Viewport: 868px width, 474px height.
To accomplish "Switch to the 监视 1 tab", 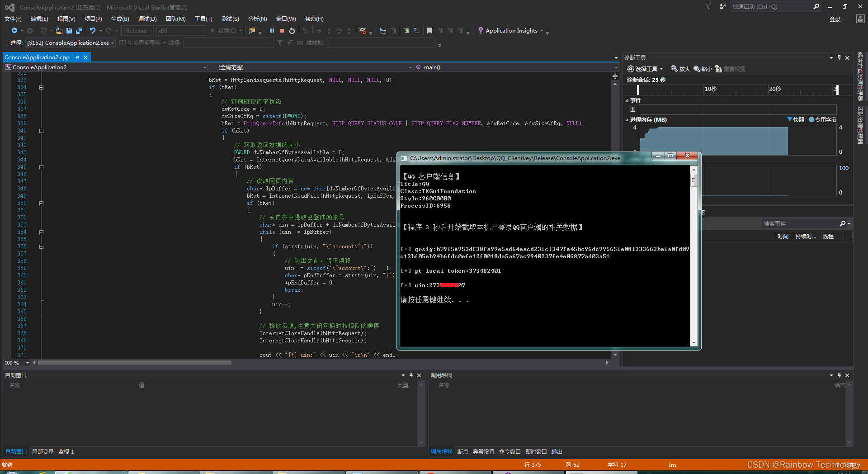I will (66, 451).
